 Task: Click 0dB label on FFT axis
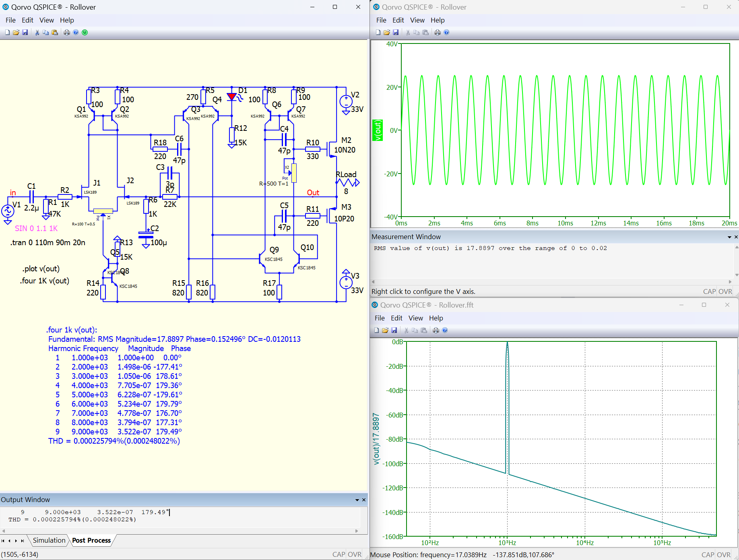pyautogui.click(x=397, y=342)
